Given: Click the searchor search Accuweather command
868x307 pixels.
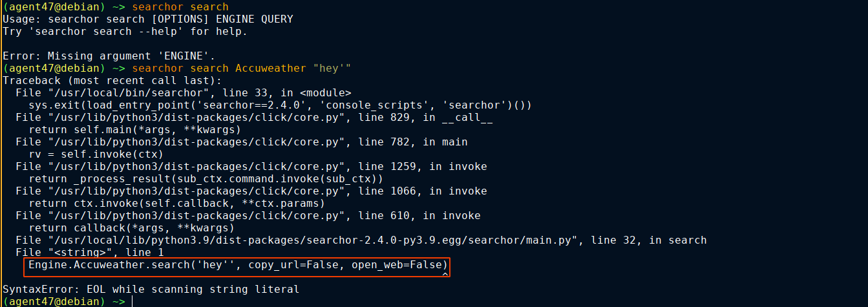Looking at the screenshot, I should 240,68.
